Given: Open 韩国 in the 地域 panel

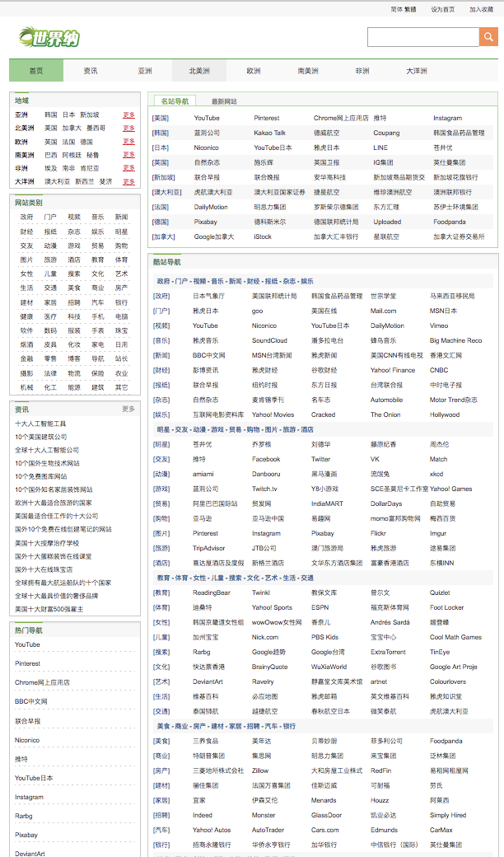Looking at the screenshot, I should pyautogui.click(x=51, y=115).
